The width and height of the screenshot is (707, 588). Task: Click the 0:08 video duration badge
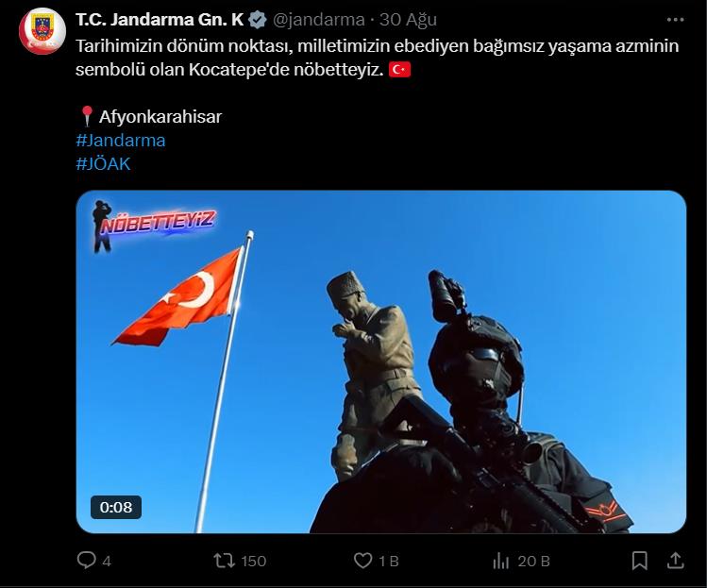[x=116, y=507]
